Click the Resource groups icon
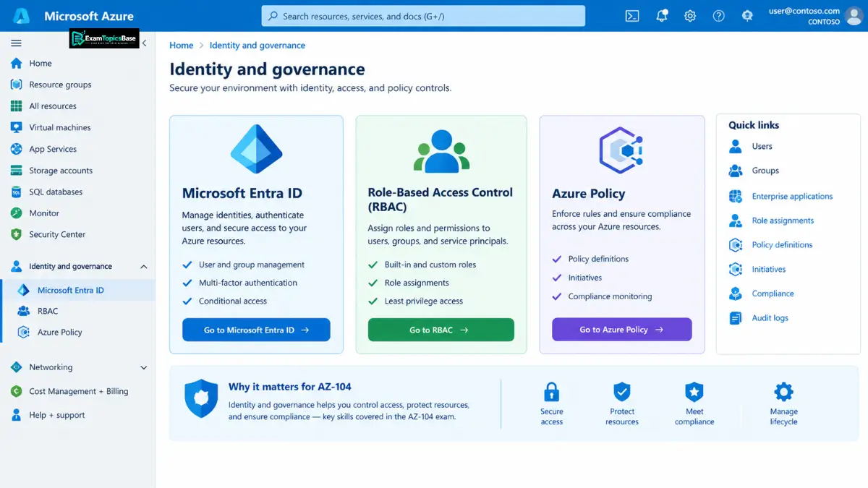The height and width of the screenshot is (488, 868). [16, 85]
